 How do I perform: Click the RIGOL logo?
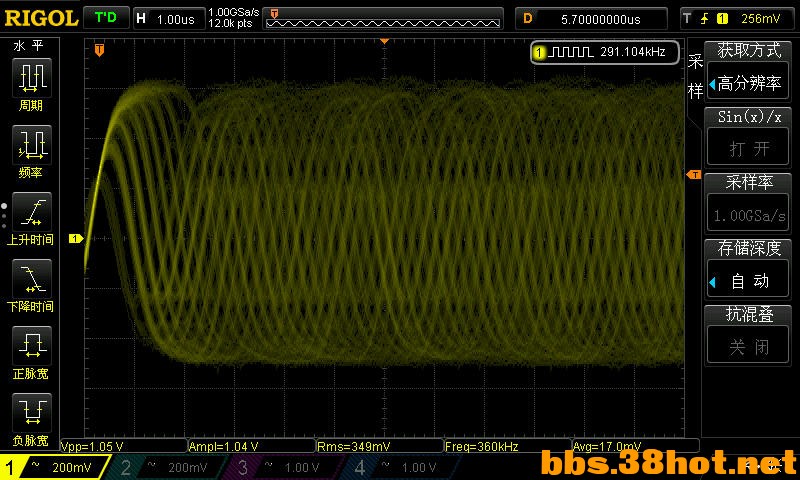coord(41,18)
